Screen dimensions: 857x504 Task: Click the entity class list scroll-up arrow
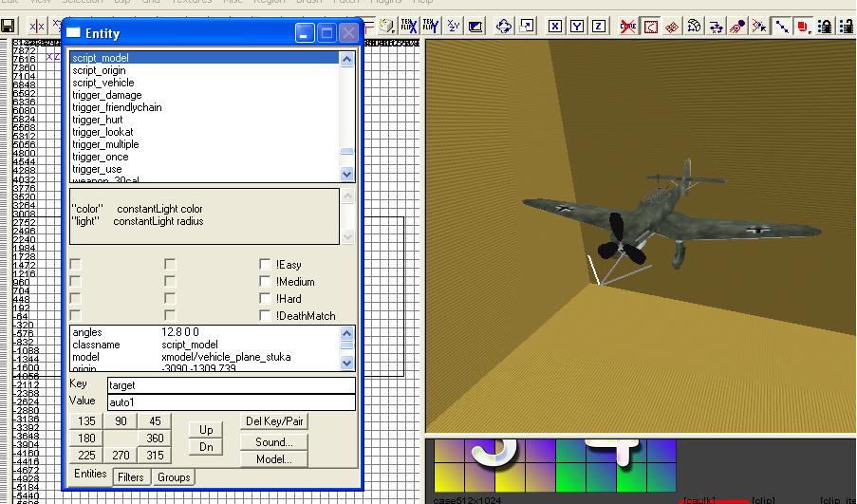click(347, 59)
